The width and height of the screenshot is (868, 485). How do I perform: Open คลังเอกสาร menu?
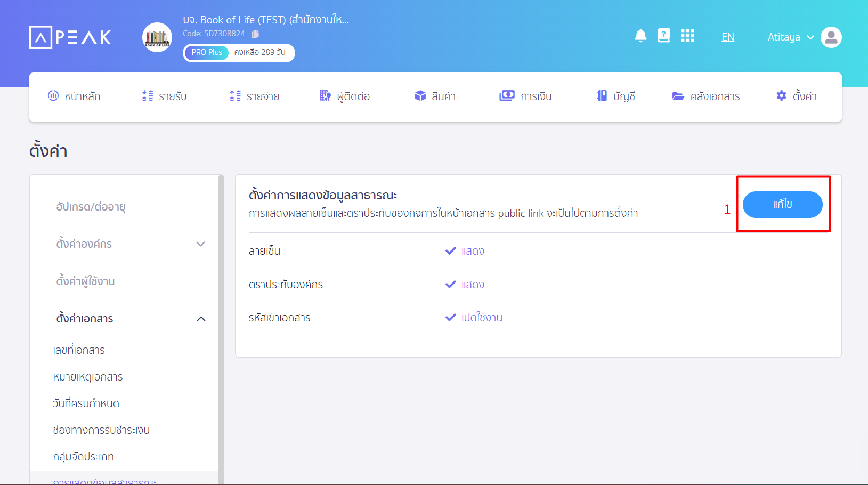coord(706,96)
